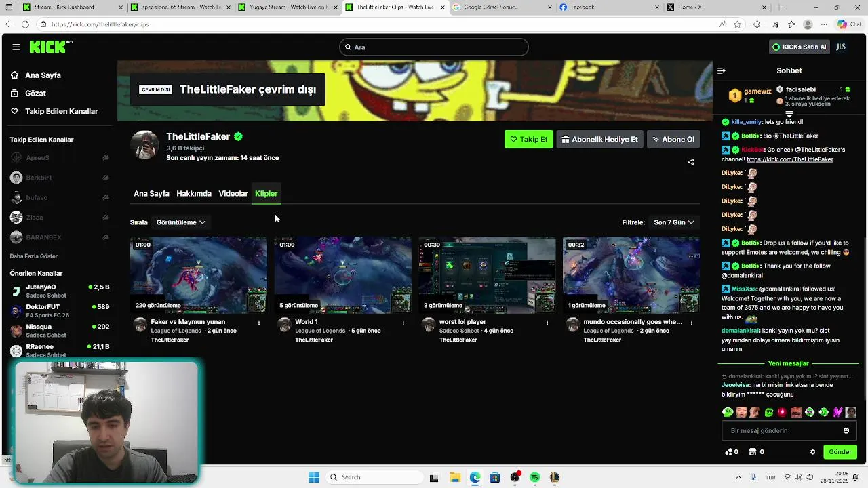Click the browser back arrow
The height and width of the screenshot is (488, 868).
(x=8, y=24)
